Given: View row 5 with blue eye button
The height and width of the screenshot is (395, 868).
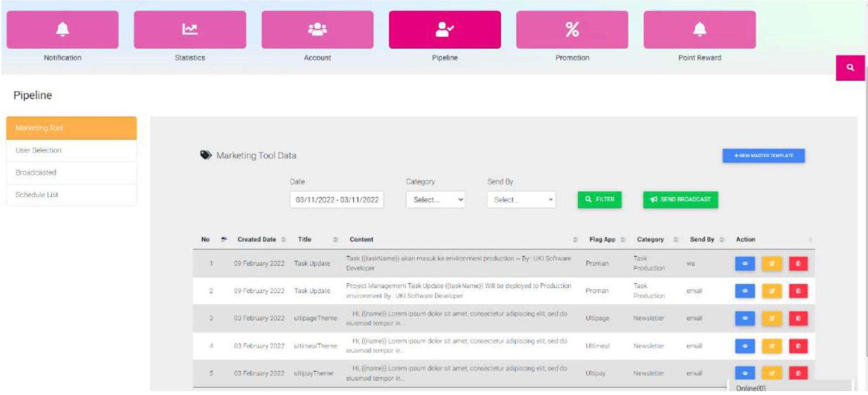Looking at the screenshot, I should [745, 373].
